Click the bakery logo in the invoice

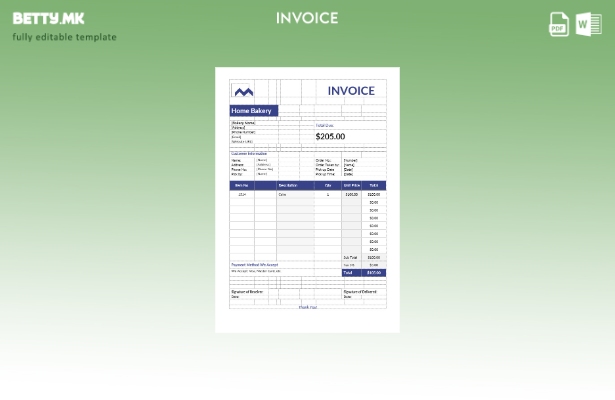(243, 91)
